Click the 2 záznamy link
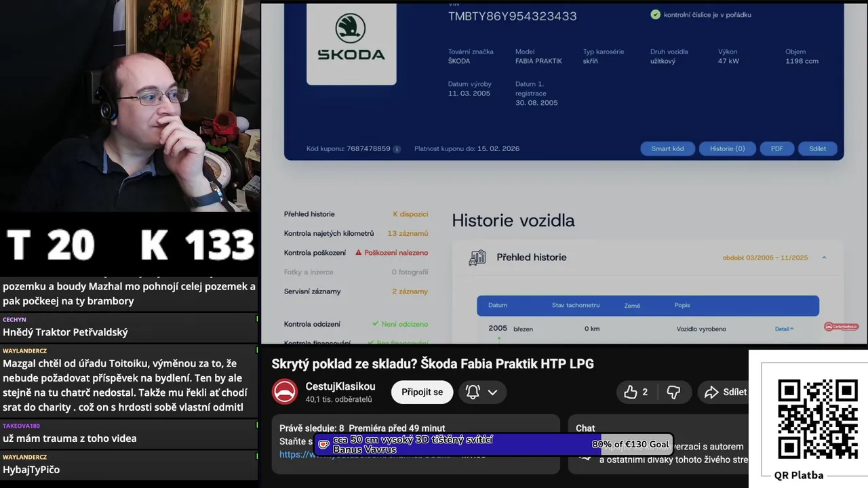868x488 pixels. click(x=410, y=291)
